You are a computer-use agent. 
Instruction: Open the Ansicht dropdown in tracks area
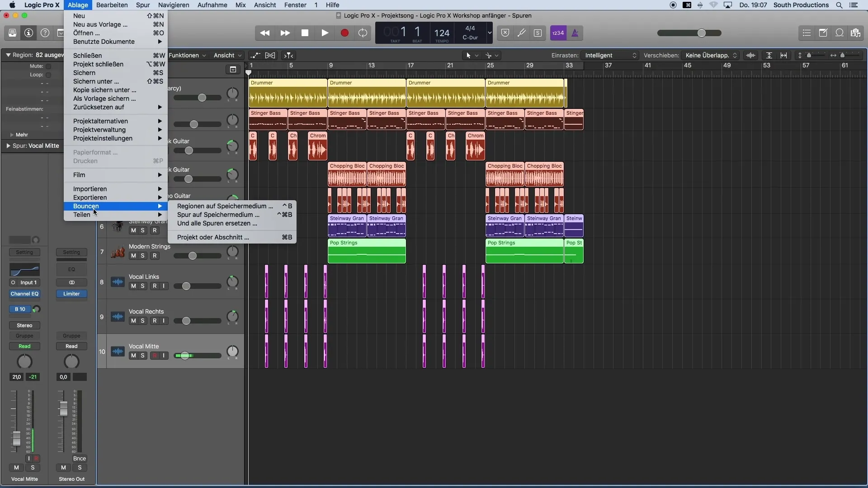pyautogui.click(x=227, y=56)
